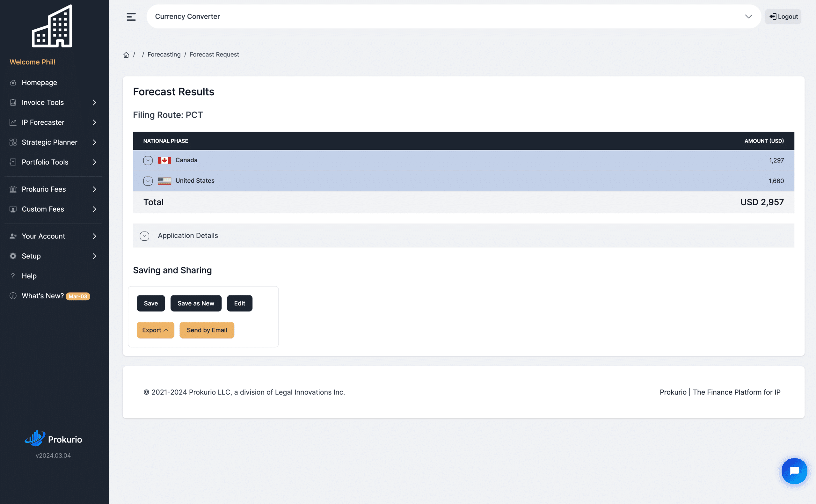Expand the Application Details section
The height and width of the screenshot is (504, 816).
click(144, 236)
